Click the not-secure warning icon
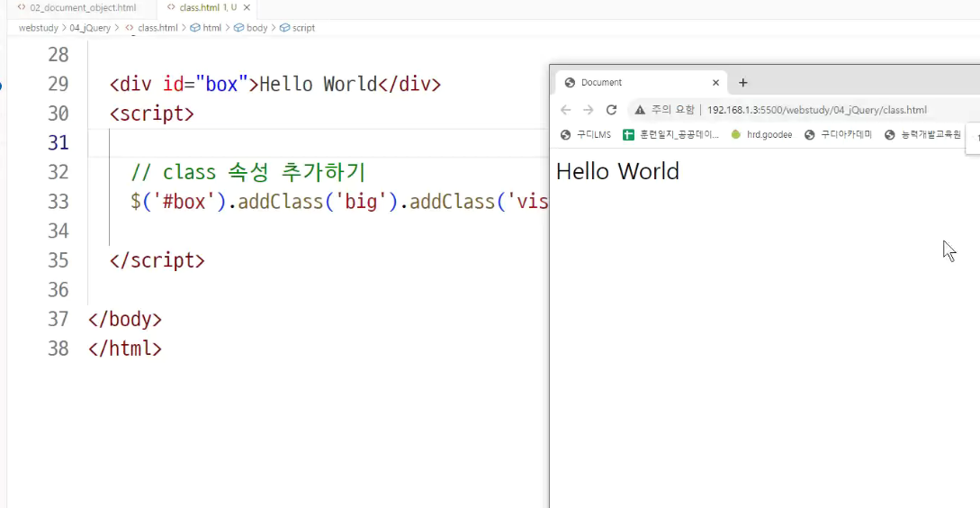This screenshot has height=508, width=980. tap(639, 110)
